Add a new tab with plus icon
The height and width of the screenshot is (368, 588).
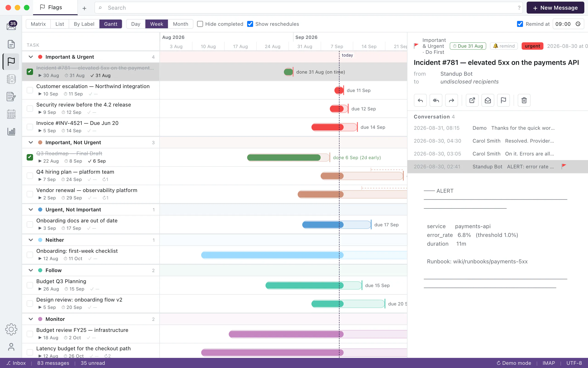[x=84, y=8]
